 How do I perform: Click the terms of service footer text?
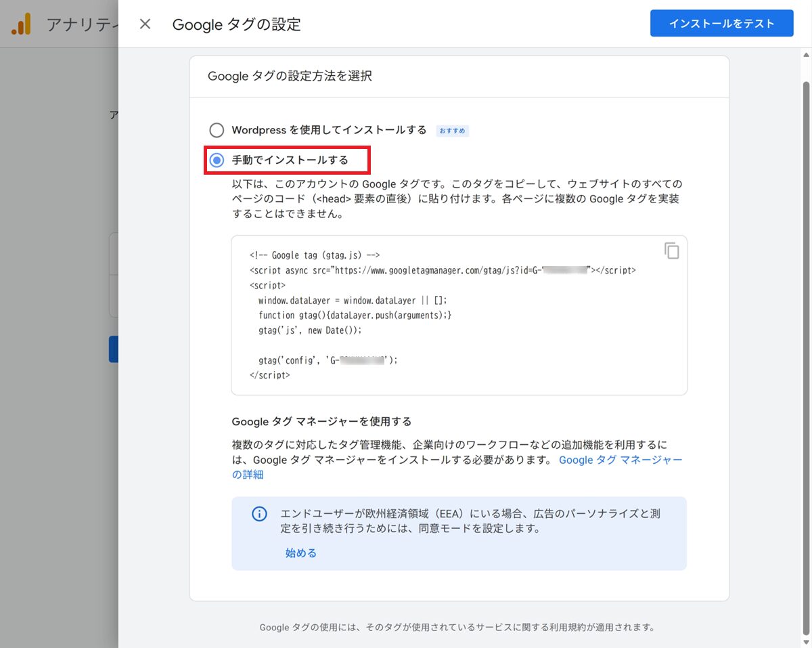click(x=457, y=627)
